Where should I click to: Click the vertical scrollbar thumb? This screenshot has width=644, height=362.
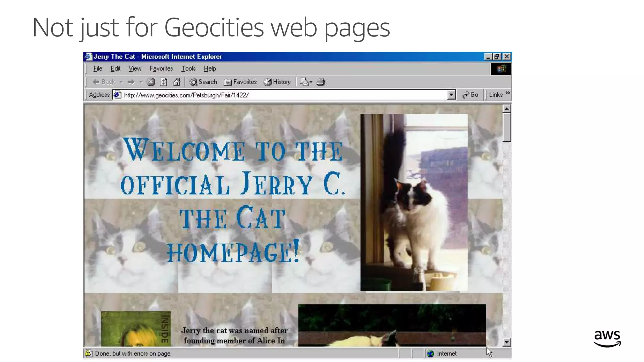(506, 127)
